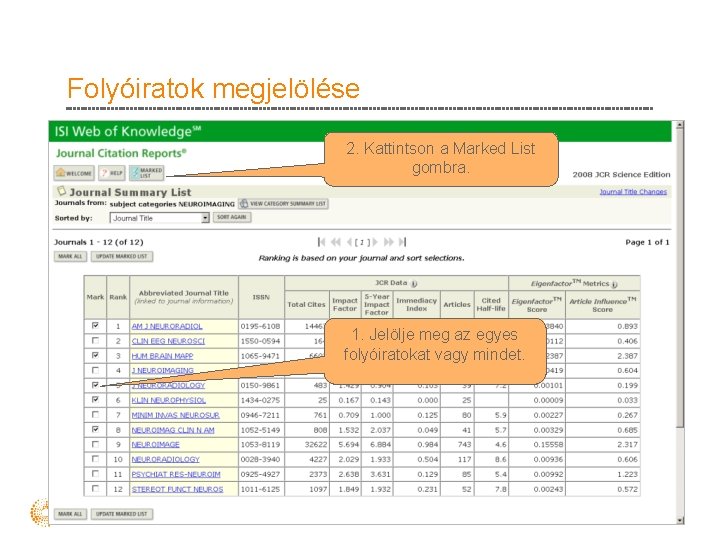Click the bottom Update Marked List button
Image resolution: width=720 pixels, height=540 pixels.
click(x=122, y=514)
